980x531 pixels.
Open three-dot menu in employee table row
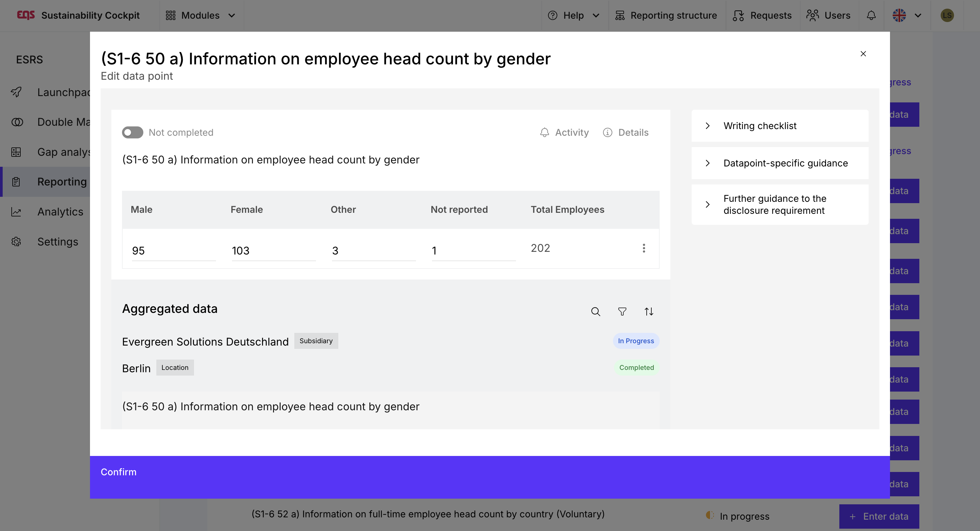pyautogui.click(x=644, y=248)
